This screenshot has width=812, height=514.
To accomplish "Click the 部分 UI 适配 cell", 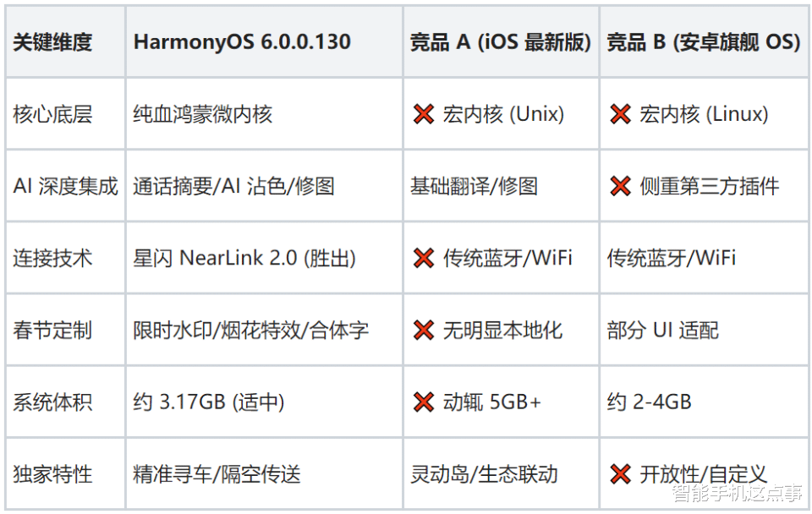I will pos(662,330).
